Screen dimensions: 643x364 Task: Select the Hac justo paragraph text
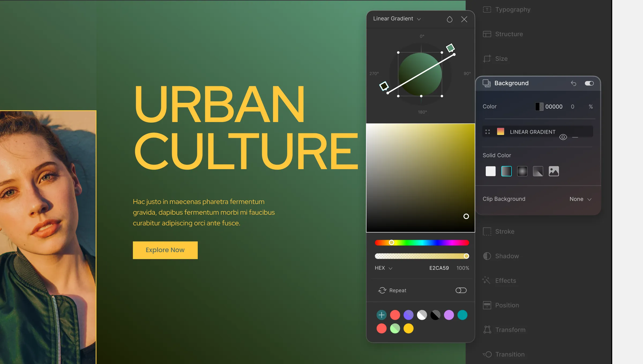pyautogui.click(x=204, y=212)
